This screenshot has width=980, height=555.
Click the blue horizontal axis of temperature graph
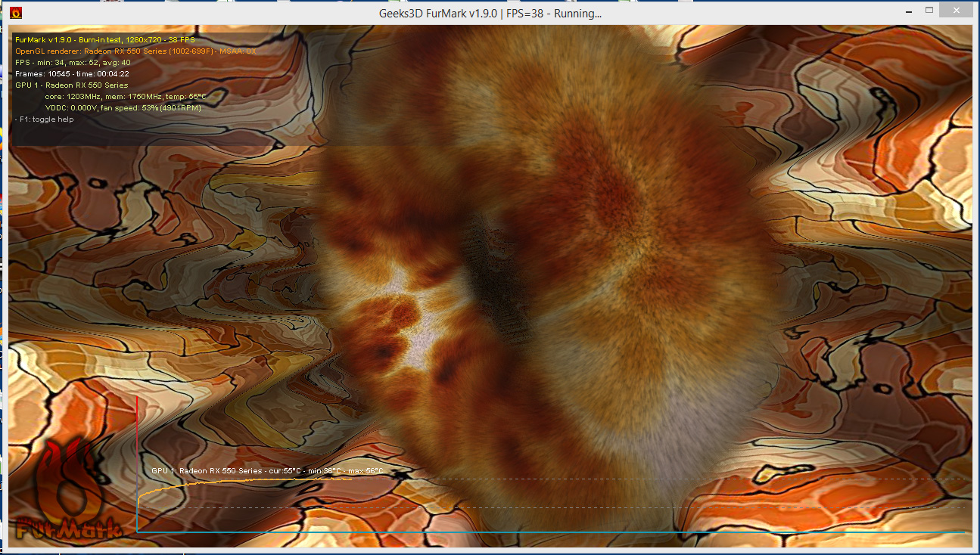click(530, 533)
